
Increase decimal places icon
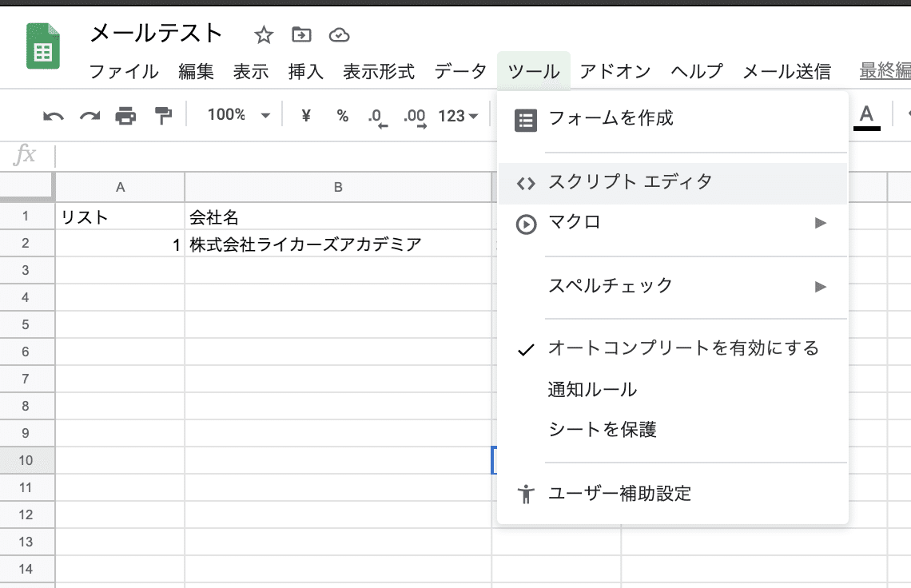click(x=413, y=115)
